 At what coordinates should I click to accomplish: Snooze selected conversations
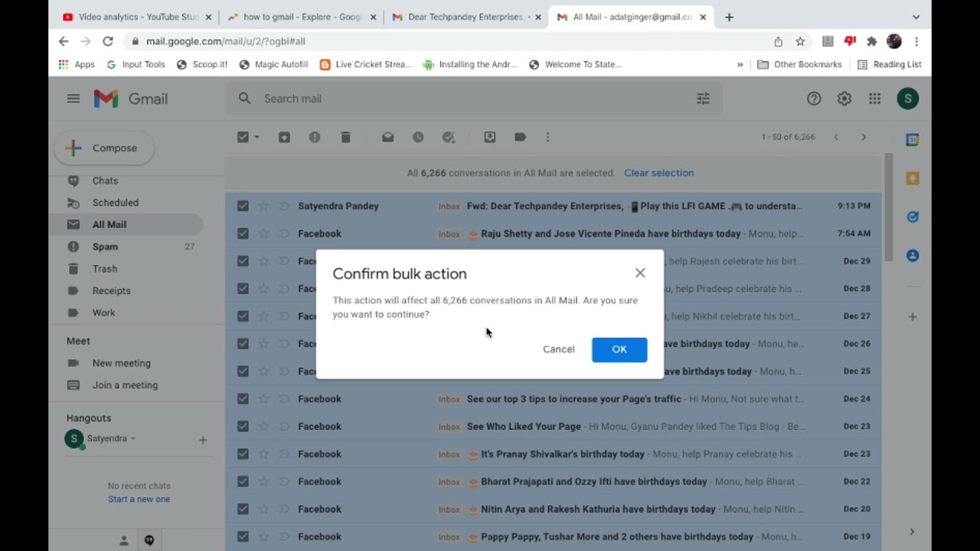pyautogui.click(x=418, y=137)
